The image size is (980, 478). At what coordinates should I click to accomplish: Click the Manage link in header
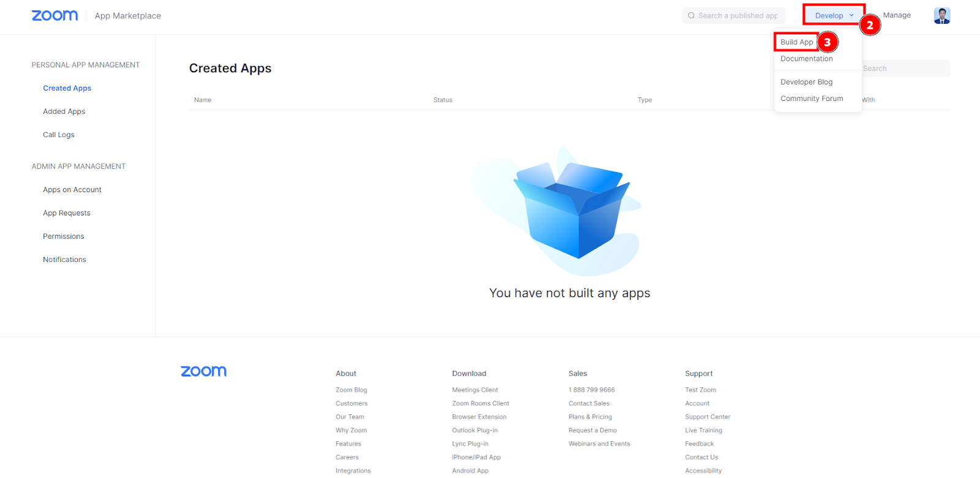point(897,15)
